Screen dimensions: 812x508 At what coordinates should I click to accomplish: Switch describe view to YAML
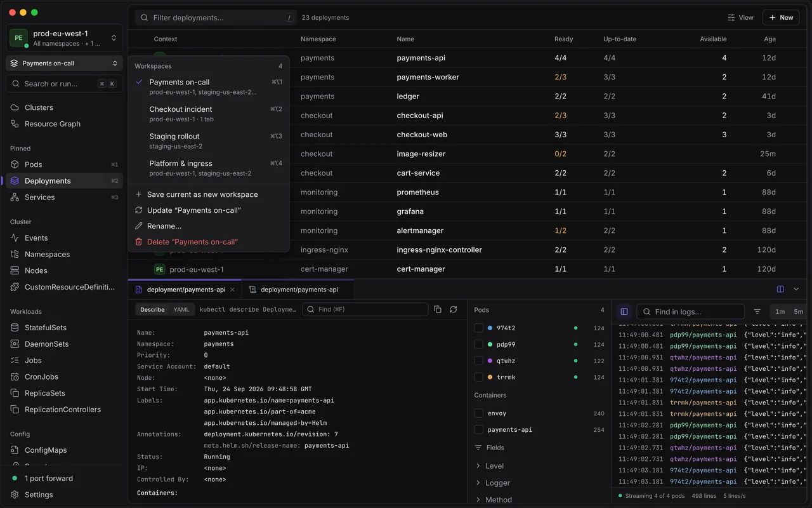(181, 309)
